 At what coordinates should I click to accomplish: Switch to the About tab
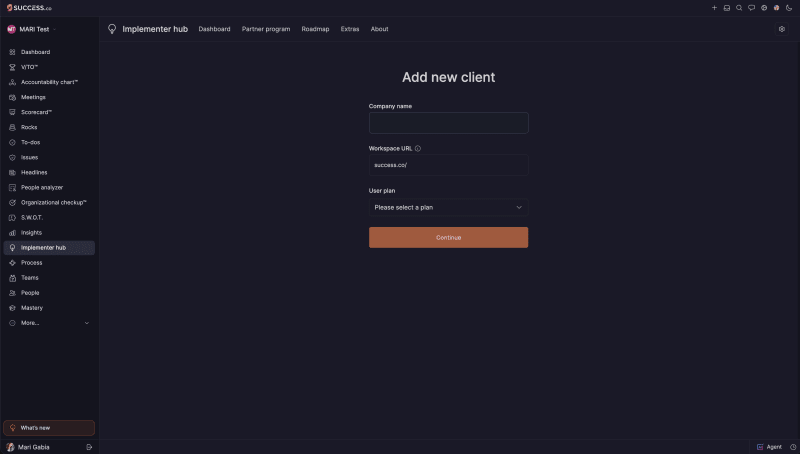click(x=379, y=29)
